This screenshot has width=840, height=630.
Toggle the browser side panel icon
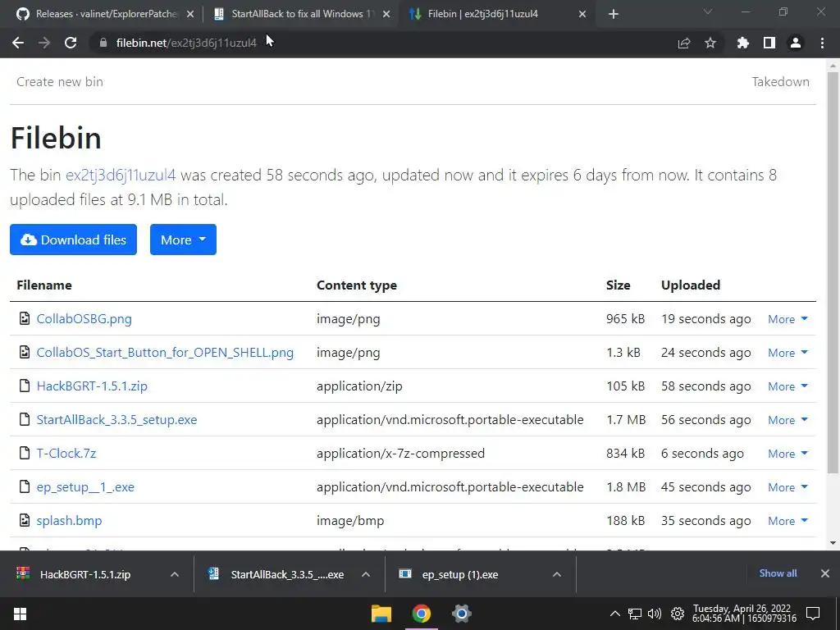(769, 43)
